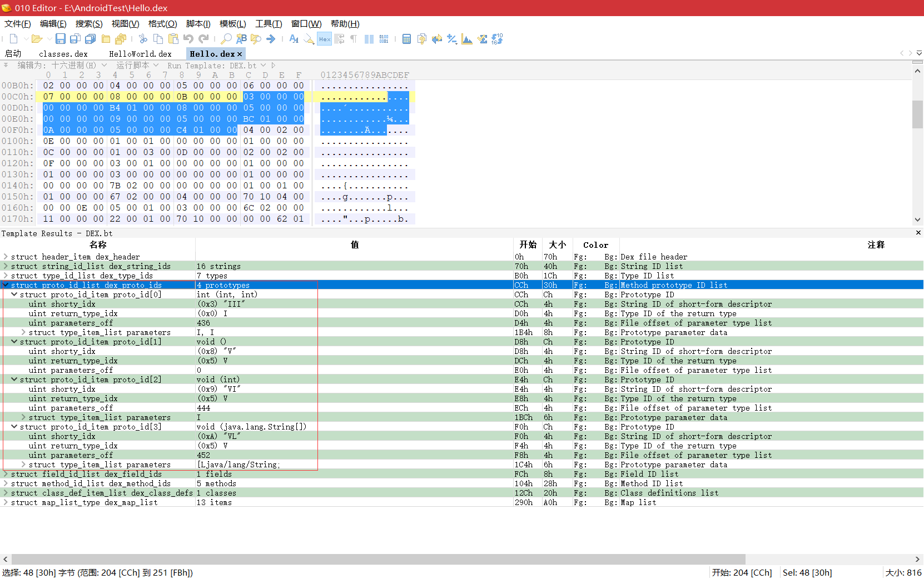
Task: Open the Calculator icon
Action: pyautogui.click(x=406, y=39)
